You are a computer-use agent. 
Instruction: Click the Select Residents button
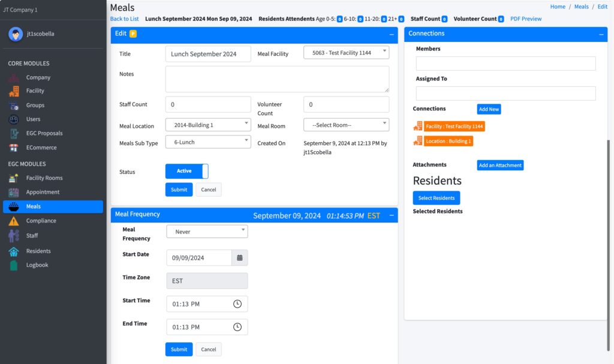click(x=436, y=198)
